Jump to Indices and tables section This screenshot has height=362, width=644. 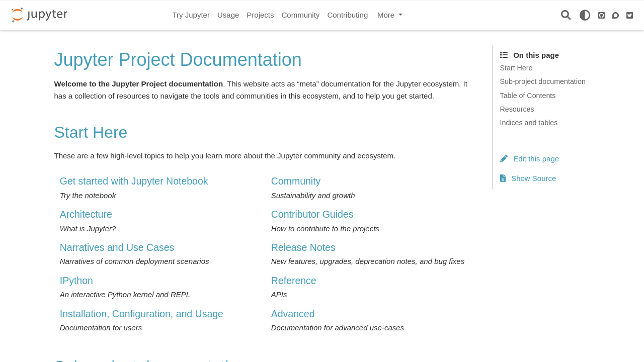529,123
